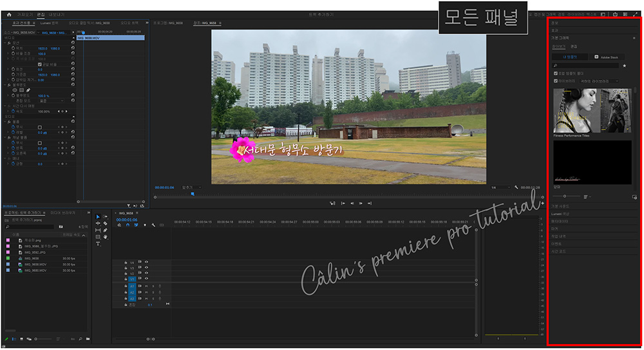Mute track A1 with M button

[146, 286]
